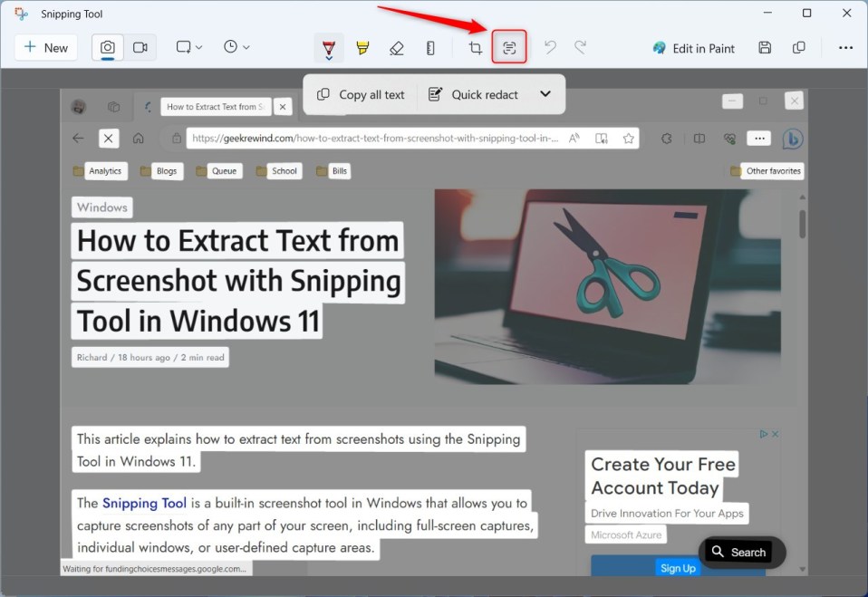Click the AdChoices triangle icon
This screenshot has width=868, height=597.
pos(764,434)
